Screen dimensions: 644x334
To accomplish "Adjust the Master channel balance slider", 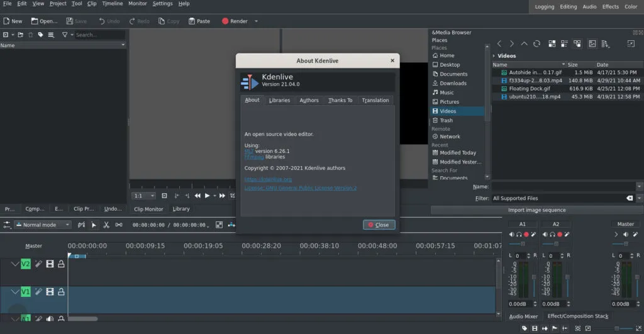I will point(625,244).
